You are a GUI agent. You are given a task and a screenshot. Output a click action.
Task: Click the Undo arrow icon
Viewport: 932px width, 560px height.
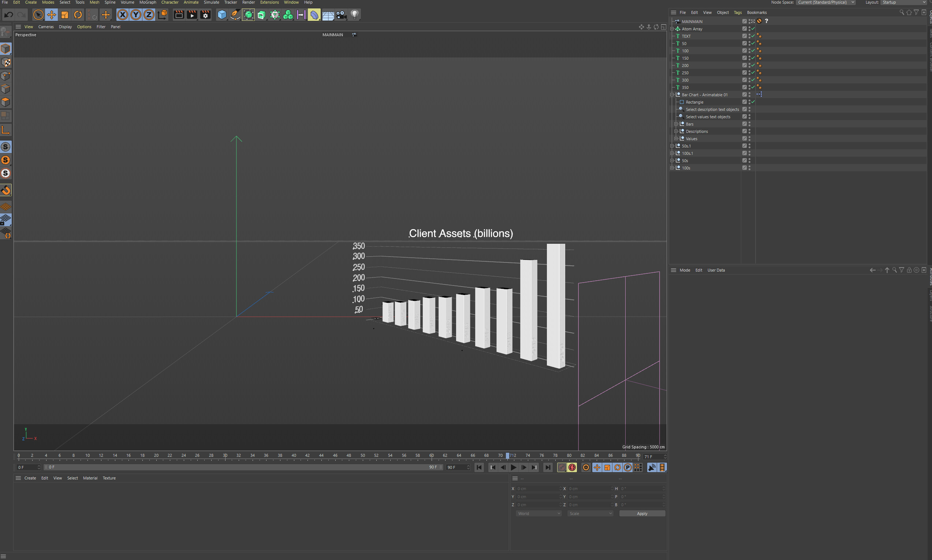[9, 15]
